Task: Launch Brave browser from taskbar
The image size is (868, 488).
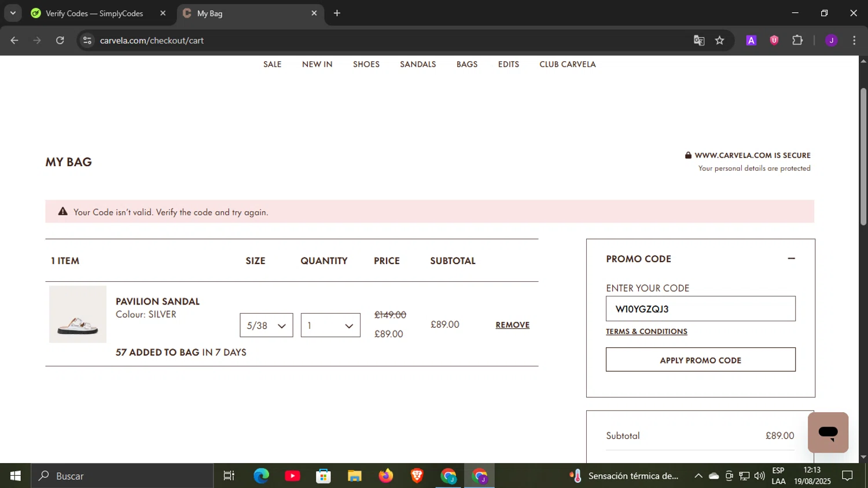Action: [x=417, y=476]
